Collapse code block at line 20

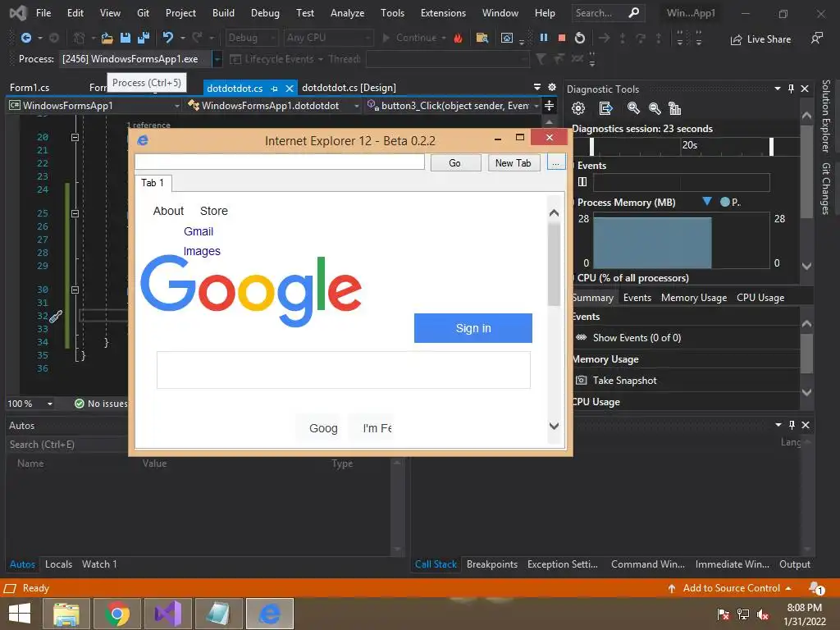pyautogui.click(x=75, y=137)
